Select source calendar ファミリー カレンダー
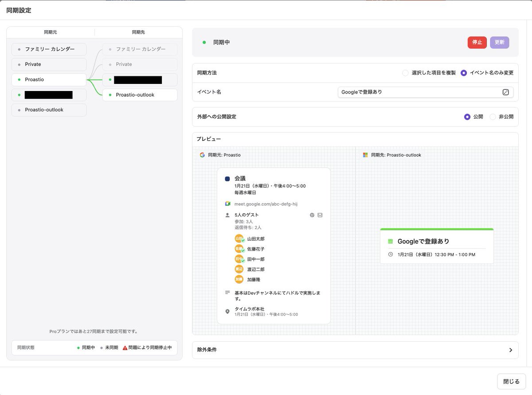 pyautogui.click(x=49, y=49)
